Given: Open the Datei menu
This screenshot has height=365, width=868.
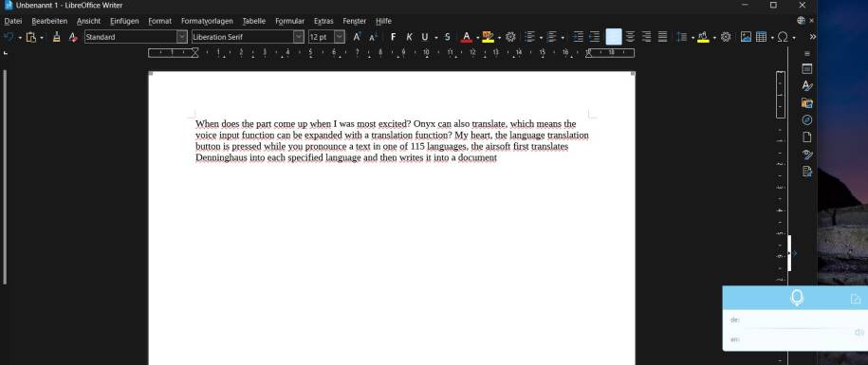Looking at the screenshot, I should coord(12,21).
